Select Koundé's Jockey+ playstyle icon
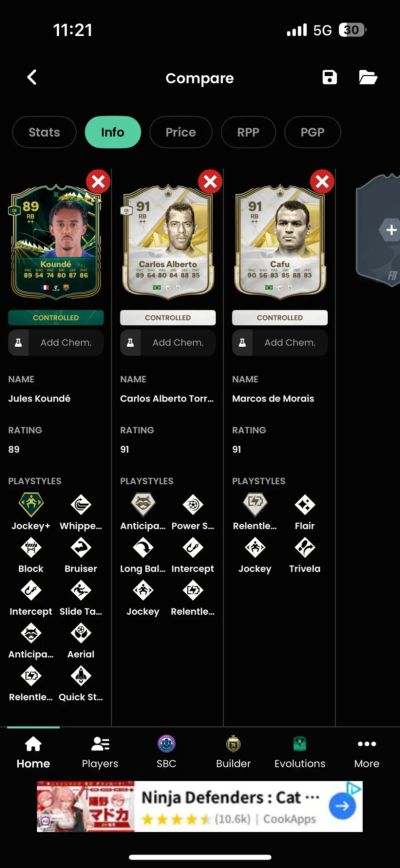 (31, 505)
